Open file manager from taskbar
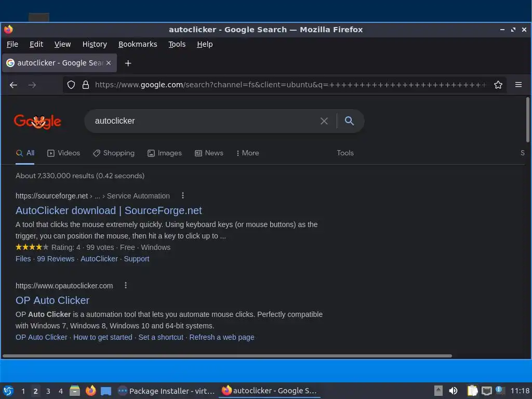 coord(75,391)
